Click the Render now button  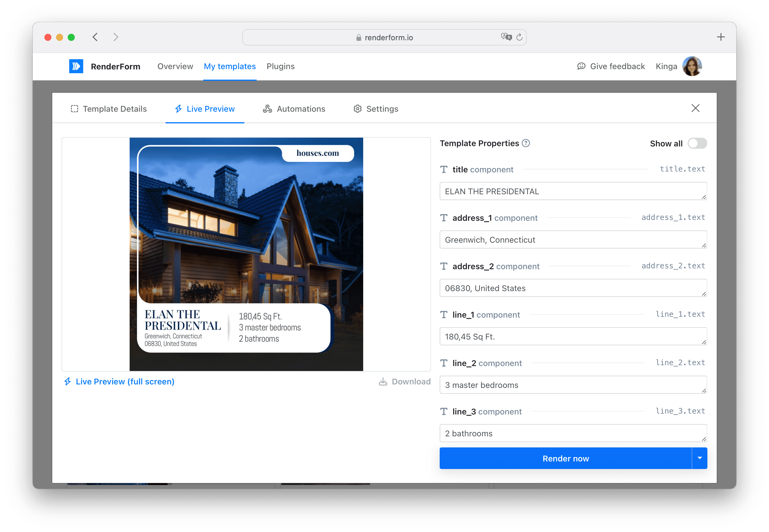click(x=566, y=458)
